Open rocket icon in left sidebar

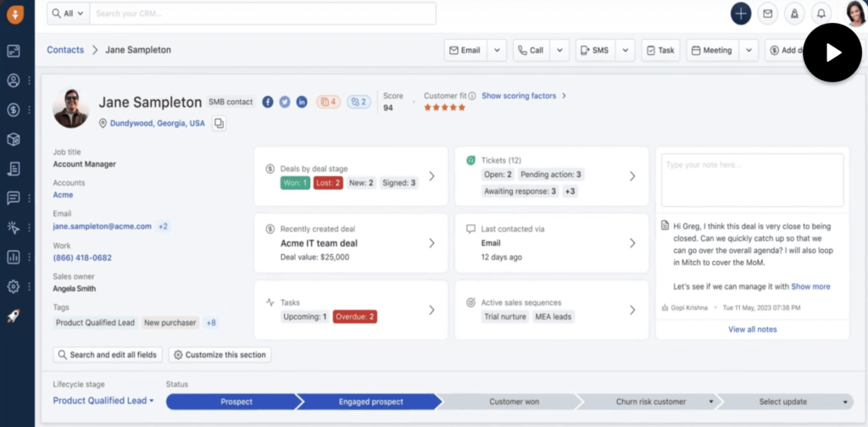tap(14, 316)
